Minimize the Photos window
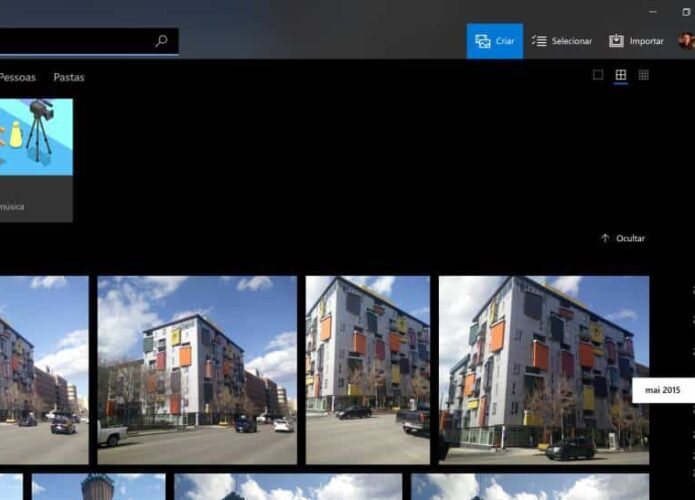695x500 pixels. tap(653, 12)
